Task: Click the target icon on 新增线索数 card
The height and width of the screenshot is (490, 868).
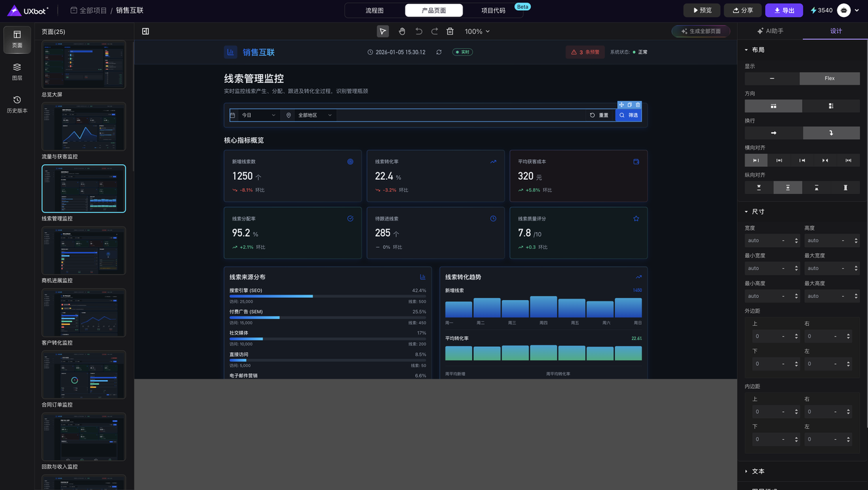Action: pyautogui.click(x=350, y=162)
